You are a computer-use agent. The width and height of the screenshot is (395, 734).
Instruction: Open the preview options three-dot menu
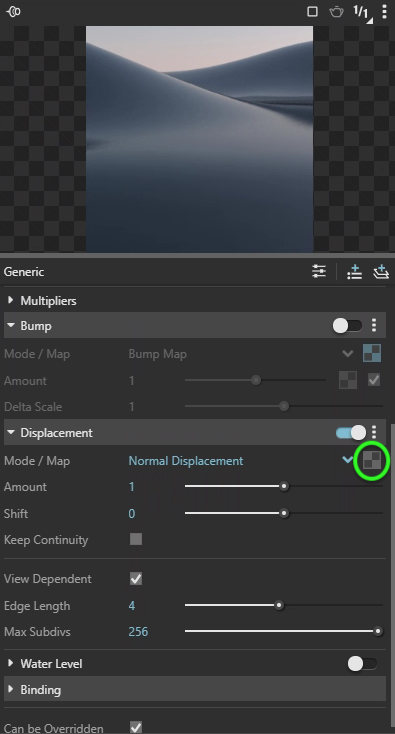point(384,11)
